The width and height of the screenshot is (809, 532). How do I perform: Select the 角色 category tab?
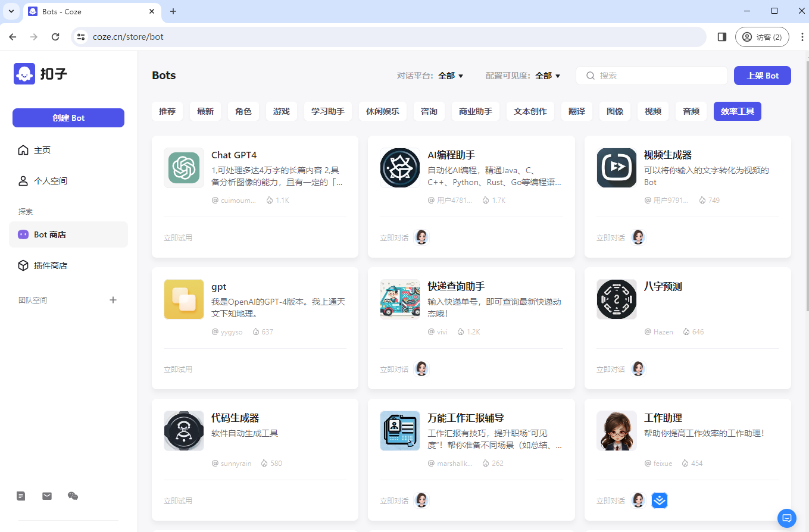point(243,111)
